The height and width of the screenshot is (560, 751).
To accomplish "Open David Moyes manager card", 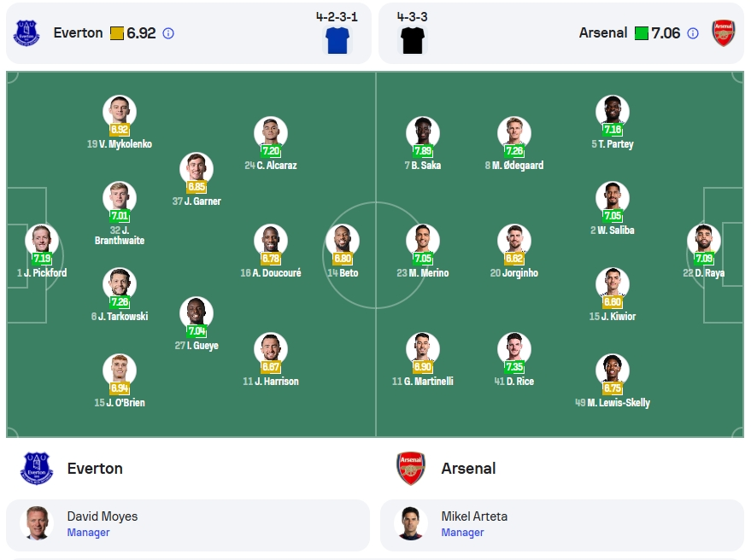I will pos(188,525).
